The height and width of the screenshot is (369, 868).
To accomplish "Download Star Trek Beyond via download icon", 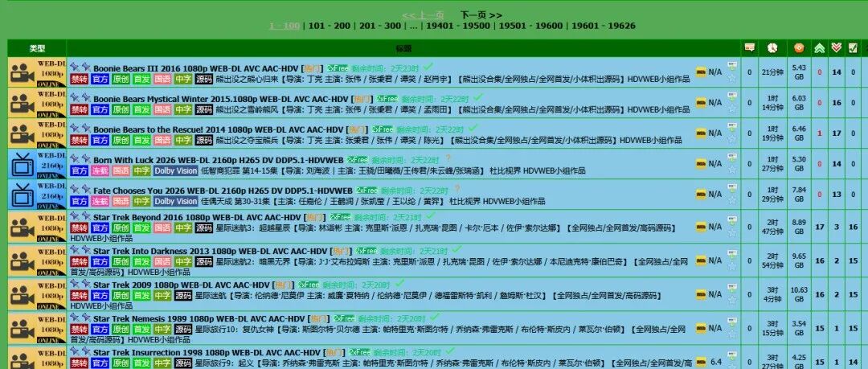I will pyautogui.click(x=732, y=220).
